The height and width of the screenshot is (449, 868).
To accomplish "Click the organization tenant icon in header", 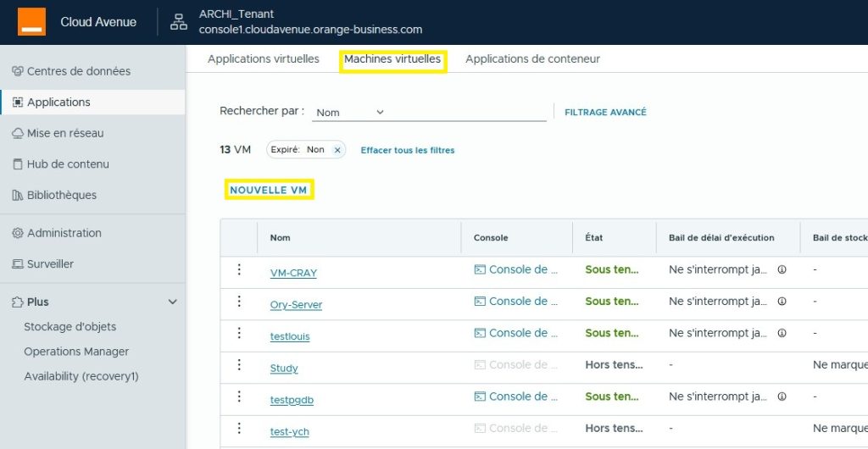I will pos(179,22).
